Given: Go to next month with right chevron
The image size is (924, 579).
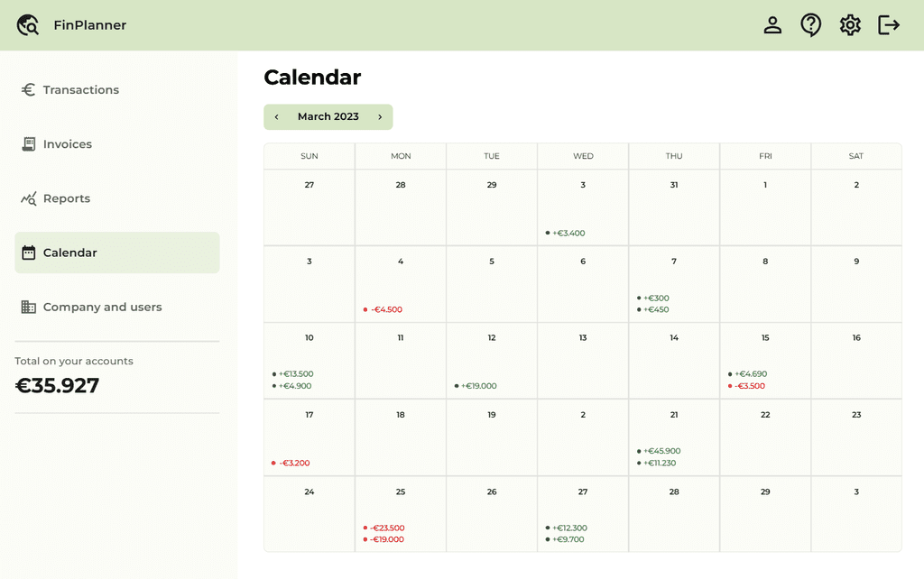Looking at the screenshot, I should (x=380, y=116).
